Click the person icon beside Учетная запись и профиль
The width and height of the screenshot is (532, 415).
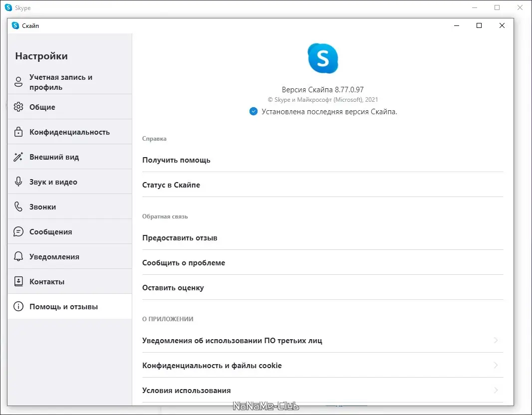coord(18,82)
